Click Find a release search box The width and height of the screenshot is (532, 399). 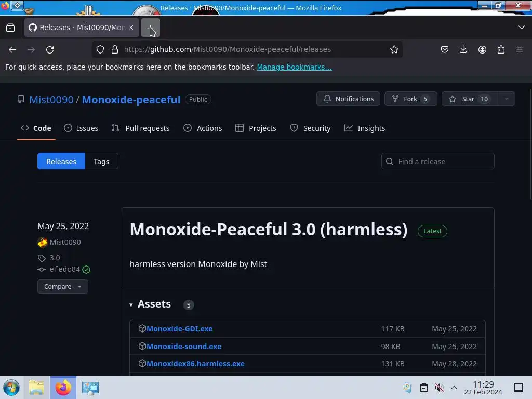437,161
